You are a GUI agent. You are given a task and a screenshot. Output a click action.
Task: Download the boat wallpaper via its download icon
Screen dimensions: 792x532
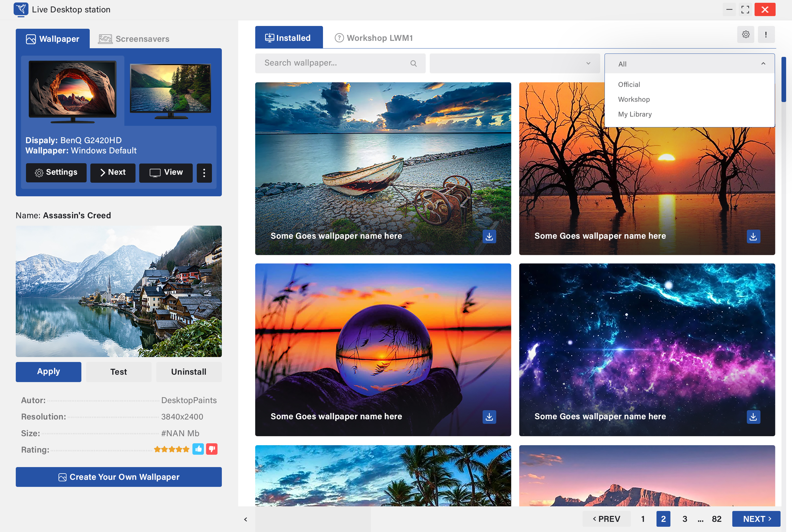(489, 236)
